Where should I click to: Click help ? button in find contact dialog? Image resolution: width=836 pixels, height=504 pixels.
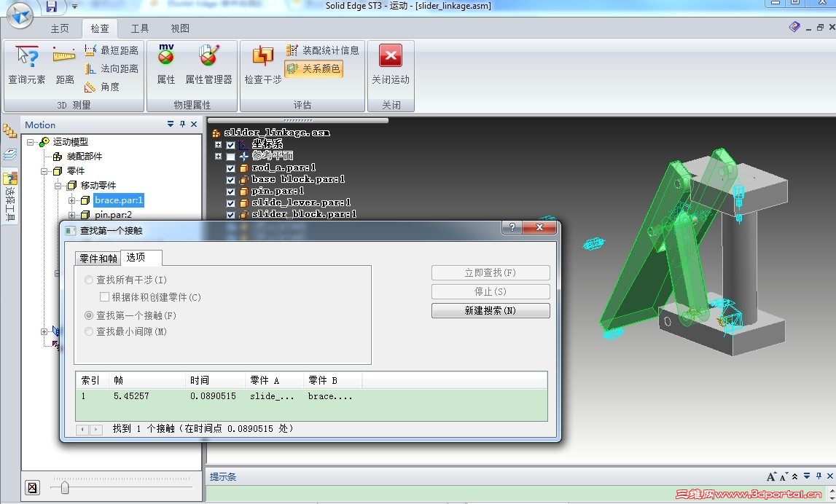click(512, 227)
